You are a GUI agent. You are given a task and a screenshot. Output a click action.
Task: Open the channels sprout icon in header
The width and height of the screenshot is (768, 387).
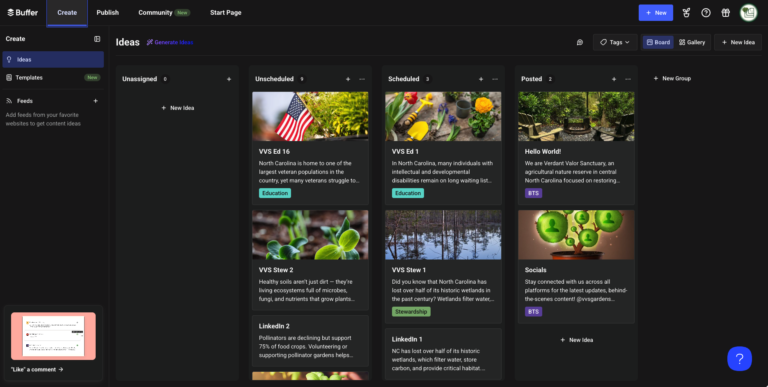[x=686, y=13]
